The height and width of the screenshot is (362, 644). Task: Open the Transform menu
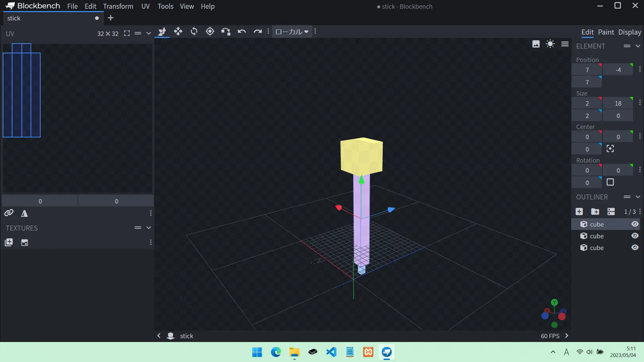118,6
